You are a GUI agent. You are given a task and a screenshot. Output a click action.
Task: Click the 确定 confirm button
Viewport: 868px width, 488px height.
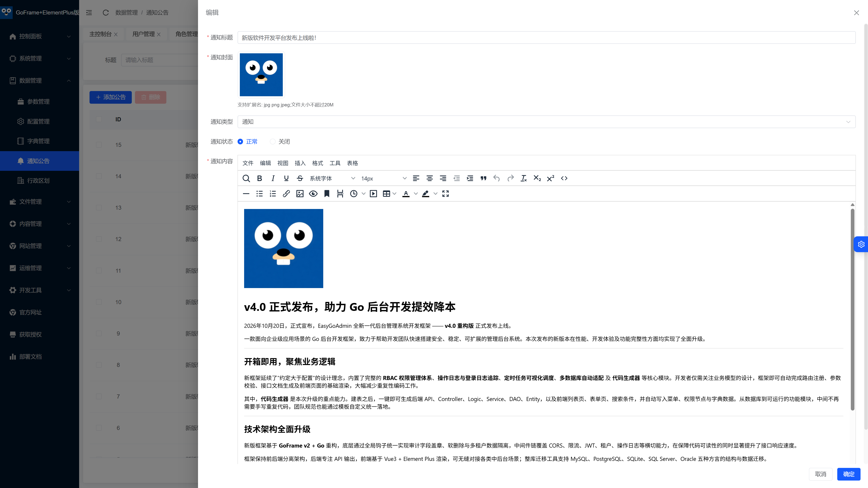(x=849, y=474)
